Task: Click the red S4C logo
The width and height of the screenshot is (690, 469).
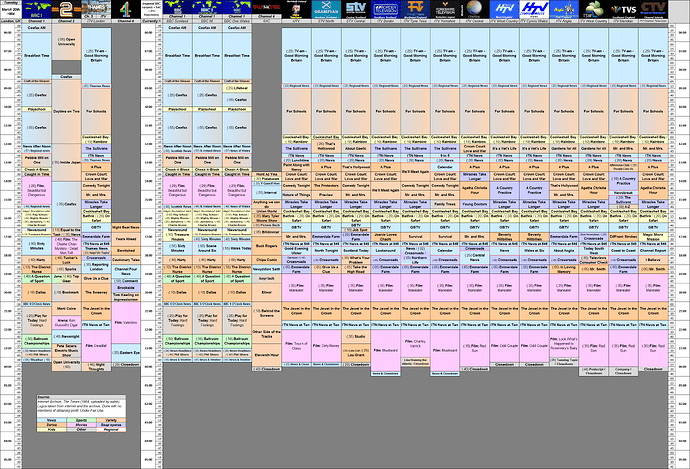Action: (266, 9)
